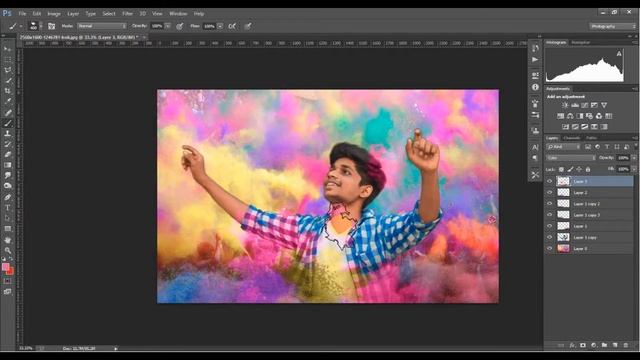Select the Hand tool
The height and width of the screenshot is (360, 640).
click(x=7, y=240)
